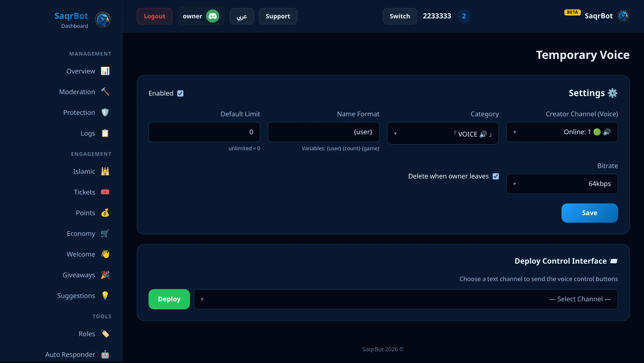Click the 'SaqrBot 2026 ©' footer text
This screenshot has height=363, width=644.
[383, 349]
